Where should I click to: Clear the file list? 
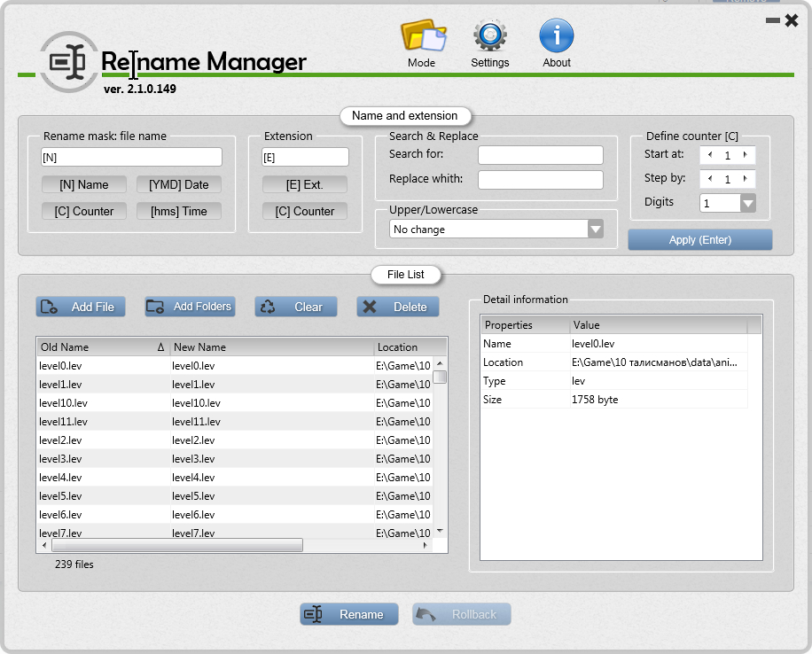coord(296,307)
